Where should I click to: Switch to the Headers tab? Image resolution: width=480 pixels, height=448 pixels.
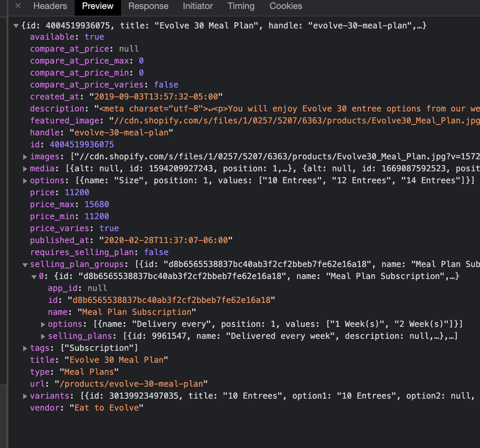[x=50, y=6]
